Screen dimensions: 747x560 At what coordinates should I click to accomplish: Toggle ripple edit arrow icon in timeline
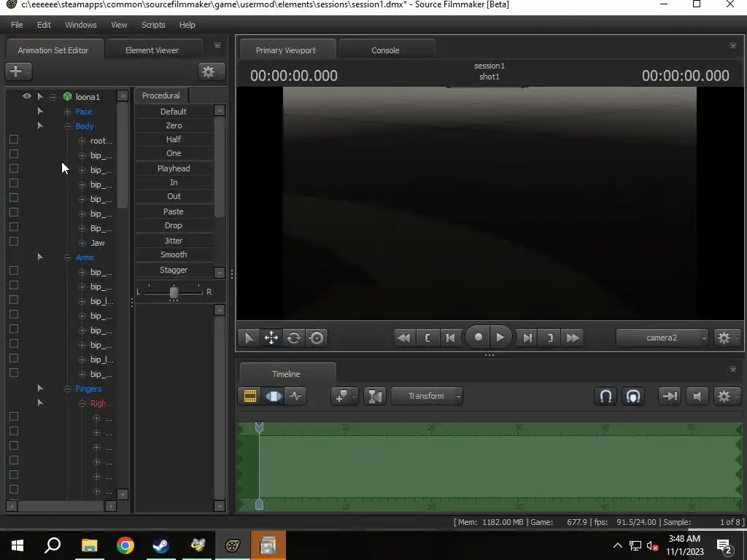[670, 396]
